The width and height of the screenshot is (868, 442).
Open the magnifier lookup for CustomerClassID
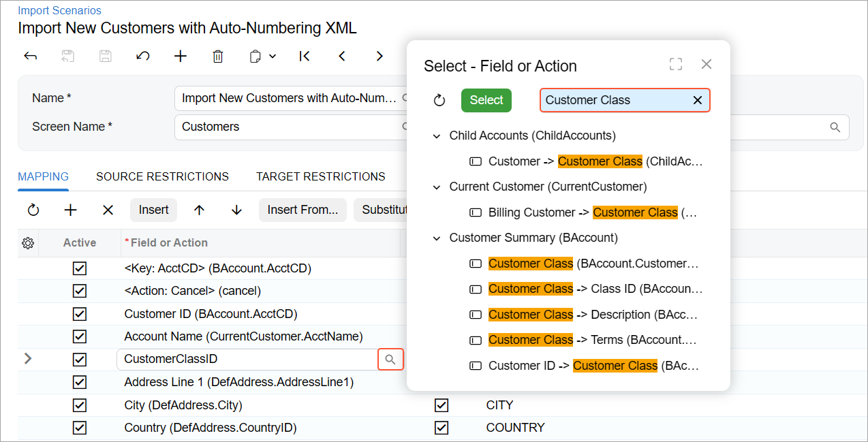point(390,359)
